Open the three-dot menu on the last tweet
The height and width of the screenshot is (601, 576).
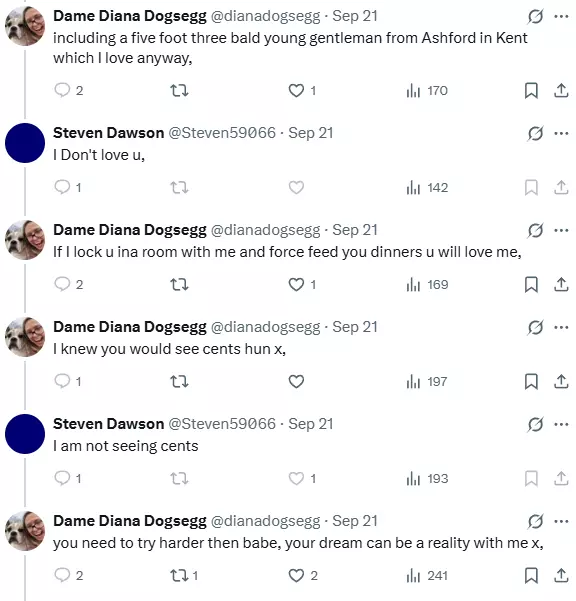point(561,521)
